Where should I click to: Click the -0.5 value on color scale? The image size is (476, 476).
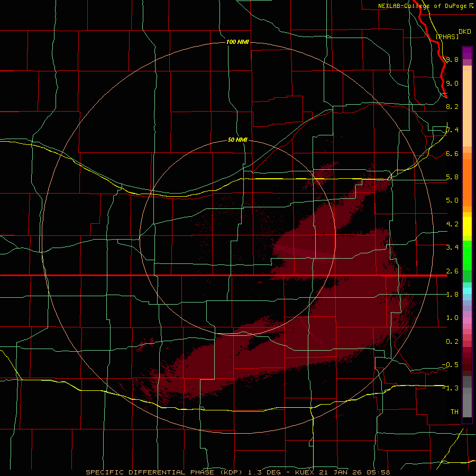click(450, 365)
